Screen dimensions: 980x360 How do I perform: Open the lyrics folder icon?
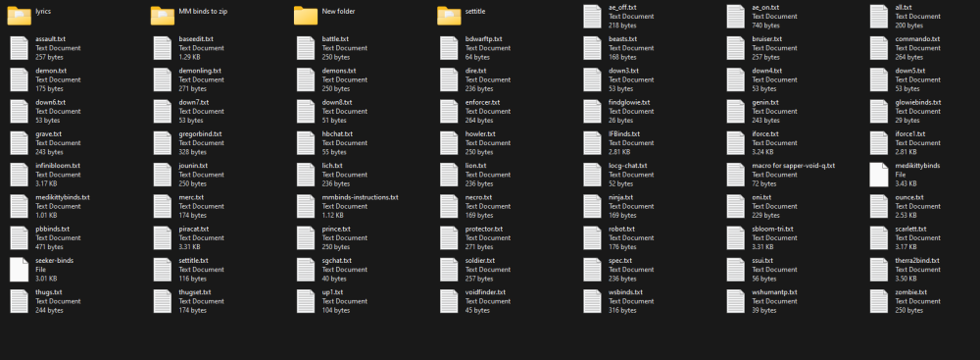tap(20, 16)
